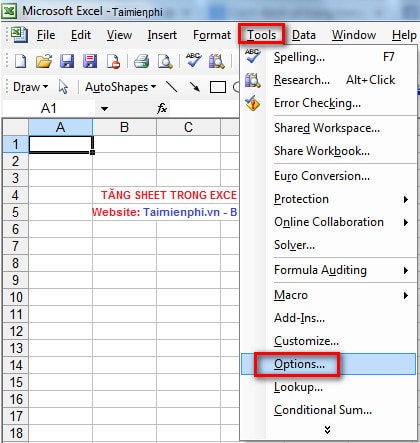The width and height of the screenshot is (420, 443).
Task: Choose Customize... from the Tools menu
Action: point(328,341)
